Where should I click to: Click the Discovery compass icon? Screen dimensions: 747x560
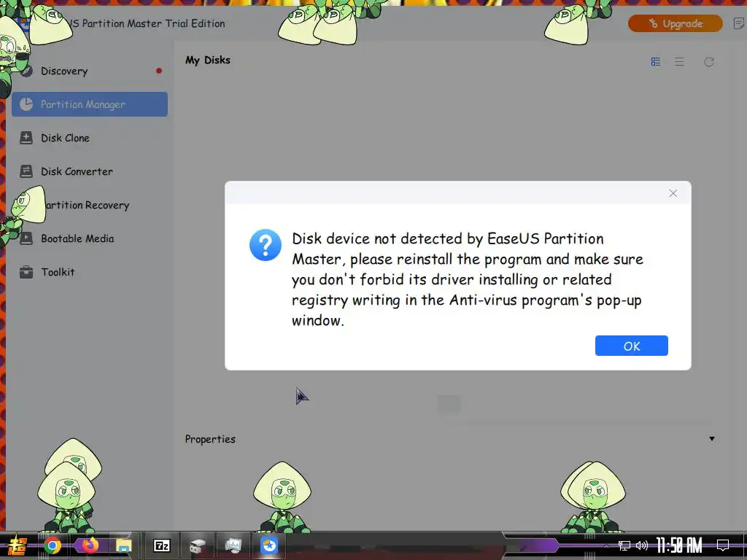point(26,71)
